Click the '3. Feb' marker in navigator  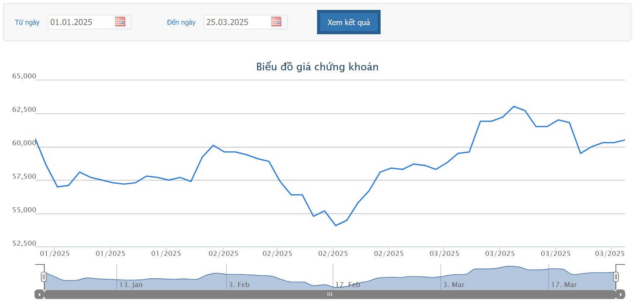(239, 285)
